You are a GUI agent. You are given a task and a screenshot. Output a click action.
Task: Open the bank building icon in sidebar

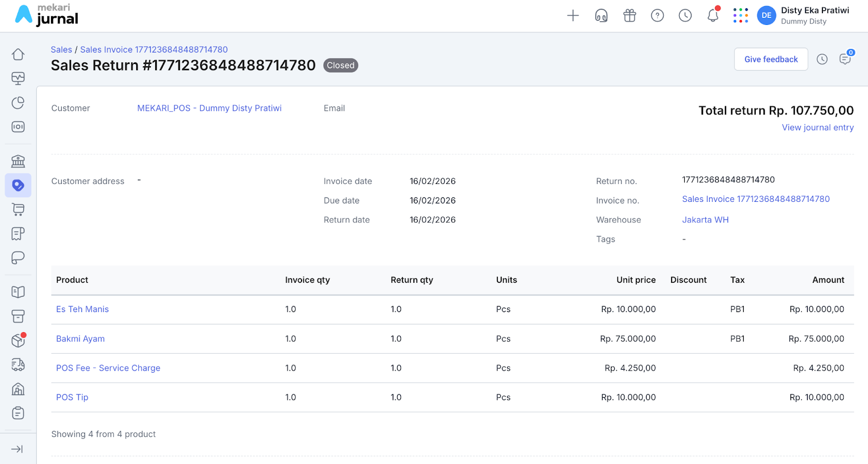[x=18, y=161]
